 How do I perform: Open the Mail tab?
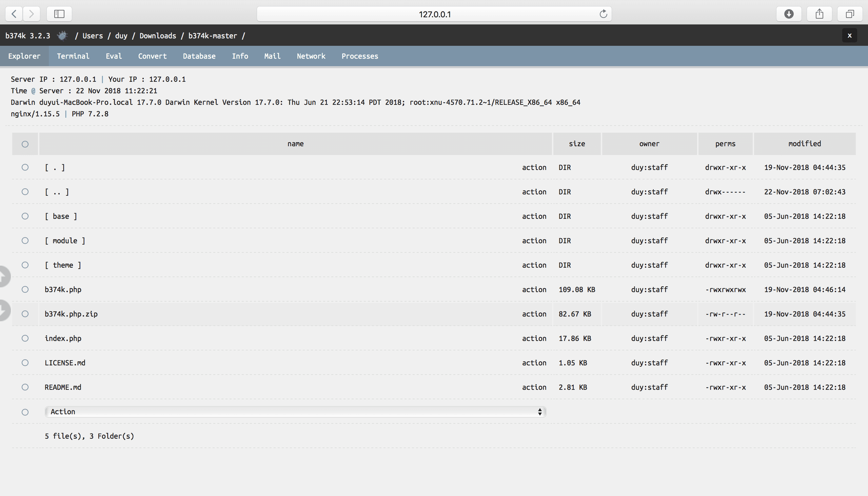pos(272,56)
